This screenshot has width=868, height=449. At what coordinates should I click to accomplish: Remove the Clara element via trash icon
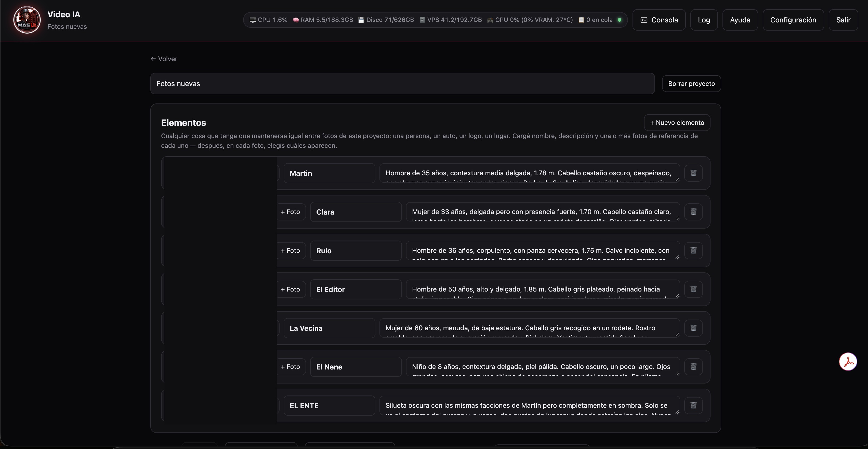click(693, 212)
